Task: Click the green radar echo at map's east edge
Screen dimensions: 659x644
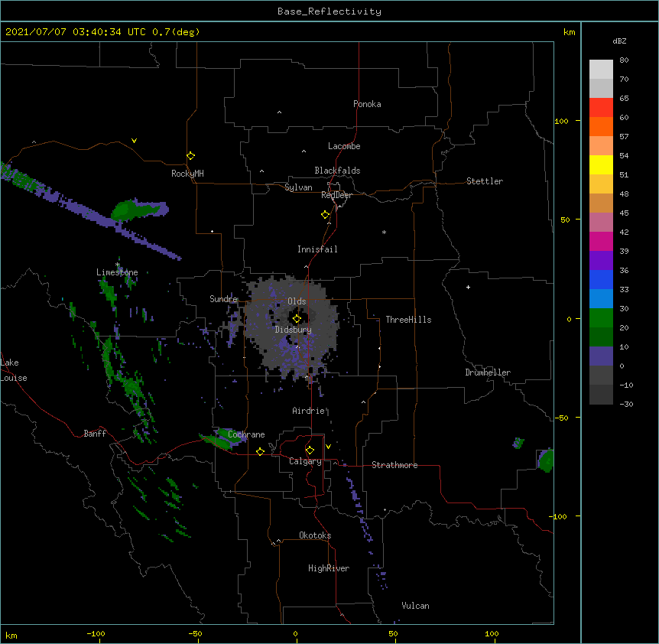Action: tap(546, 460)
